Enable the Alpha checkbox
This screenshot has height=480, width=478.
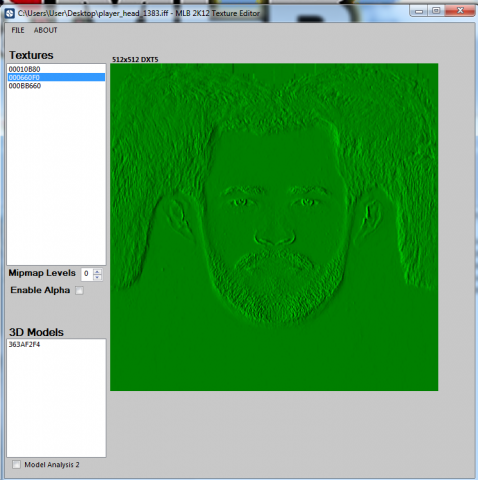[79, 290]
